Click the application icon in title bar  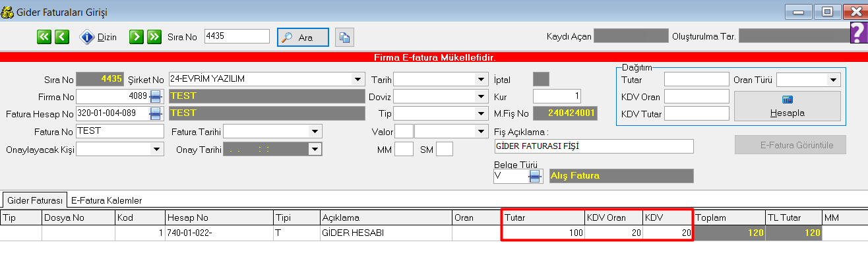[x=7, y=12]
